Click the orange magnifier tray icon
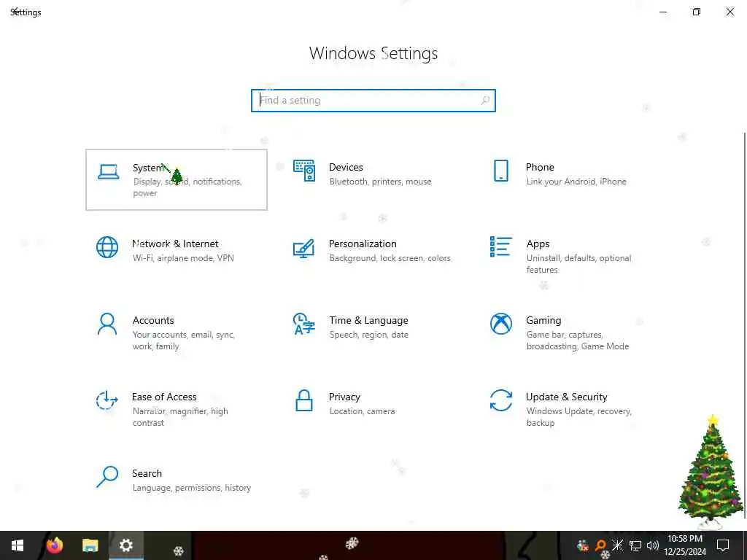 601,545
